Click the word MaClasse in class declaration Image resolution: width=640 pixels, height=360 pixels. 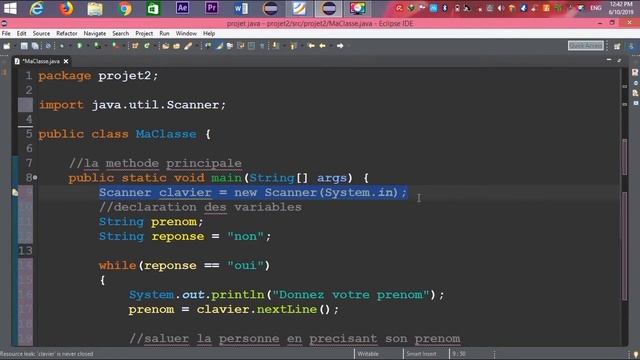(x=166, y=134)
